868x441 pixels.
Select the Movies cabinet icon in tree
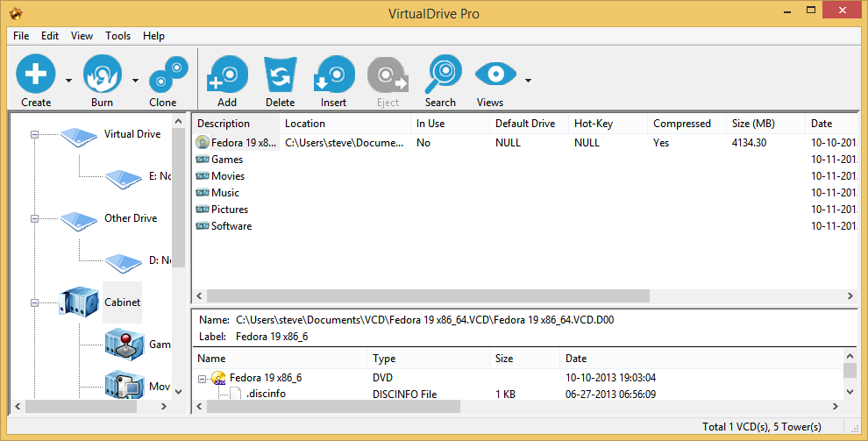[x=125, y=385]
